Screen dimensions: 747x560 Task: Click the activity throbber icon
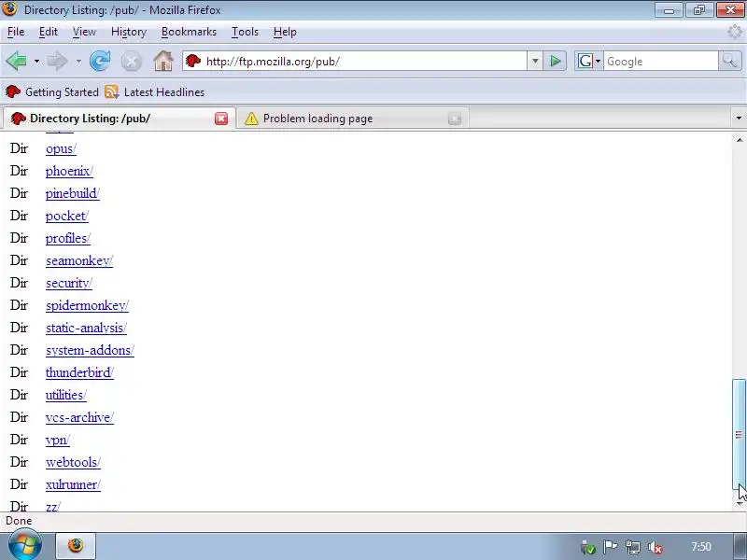click(x=735, y=32)
